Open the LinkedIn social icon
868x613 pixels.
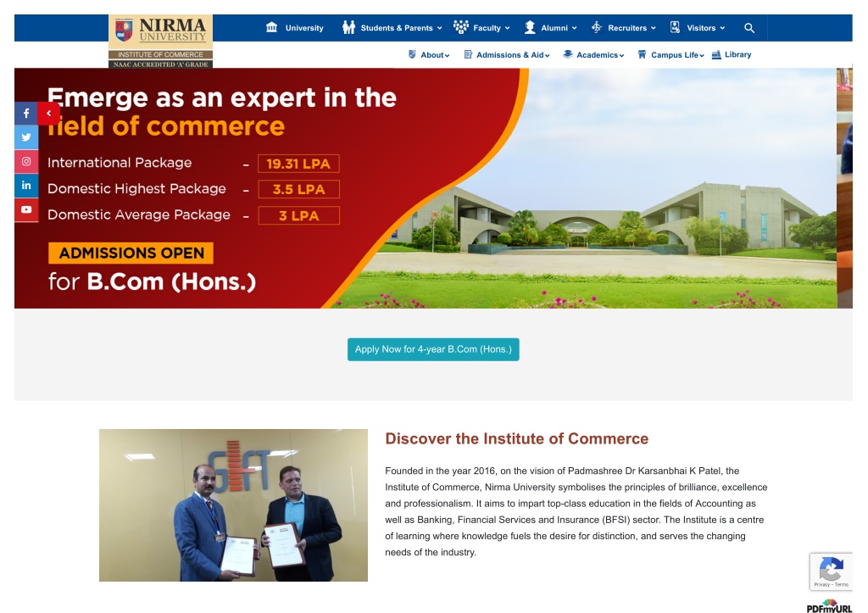(x=26, y=186)
